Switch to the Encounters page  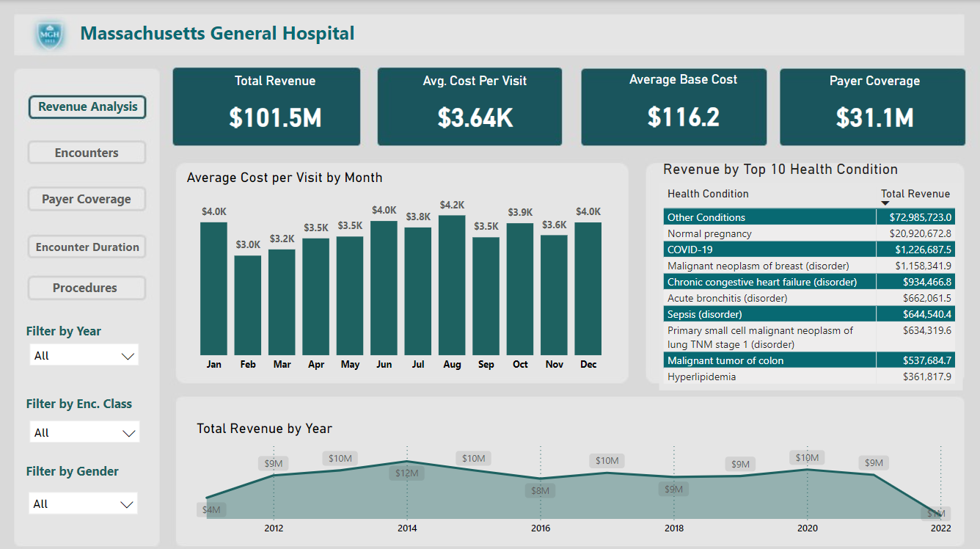click(87, 153)
